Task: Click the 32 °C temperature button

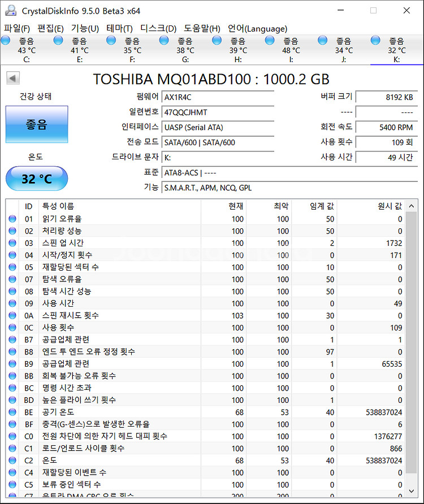Action: (x=37, y=179)
